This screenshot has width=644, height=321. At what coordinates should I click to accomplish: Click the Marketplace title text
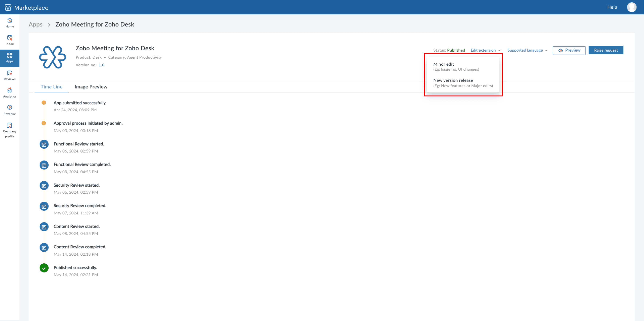(31, 7)
